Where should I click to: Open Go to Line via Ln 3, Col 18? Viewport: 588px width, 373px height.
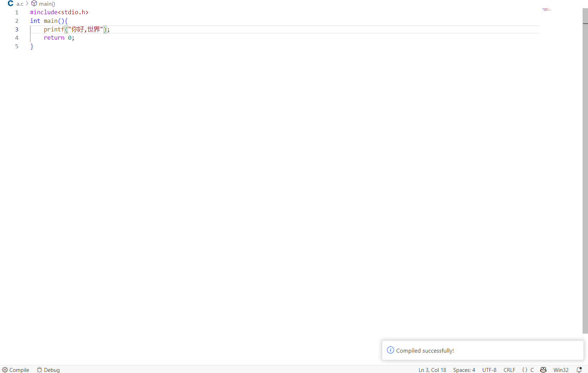432,370
